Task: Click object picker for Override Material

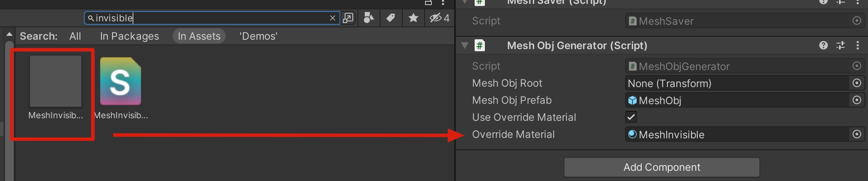Action: (857, 134)
